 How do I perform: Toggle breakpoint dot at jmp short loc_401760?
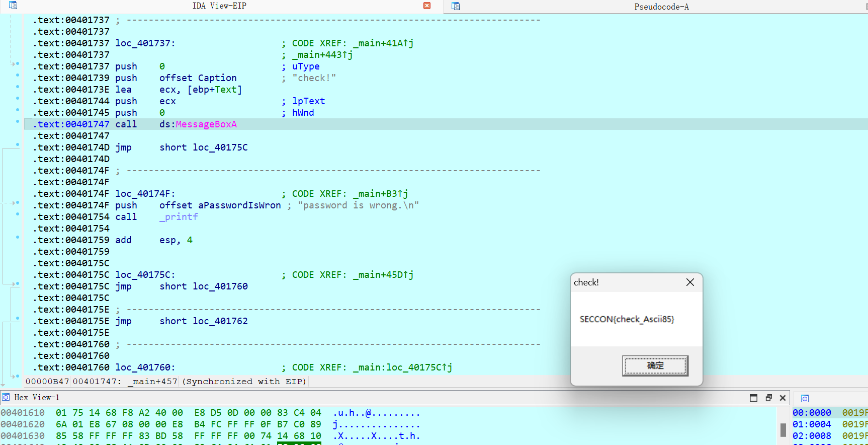[x=17, y=283]
